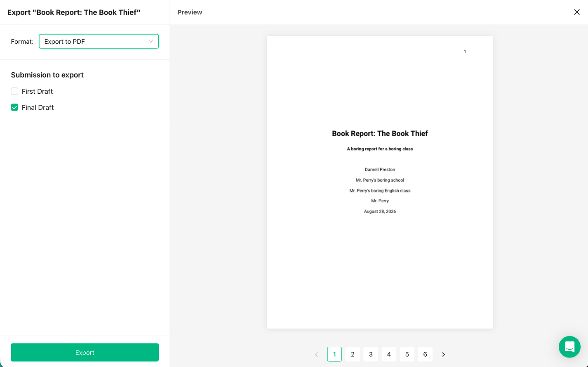Open preview page 6

tap(425, 354)
